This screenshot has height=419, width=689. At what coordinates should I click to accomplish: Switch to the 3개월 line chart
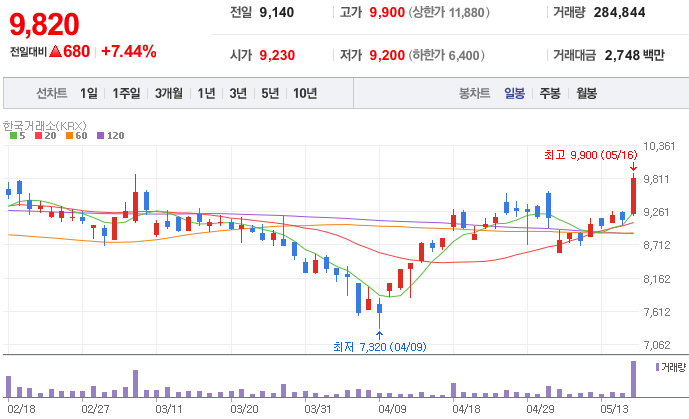pyautogui.click(x=169, y=93)
